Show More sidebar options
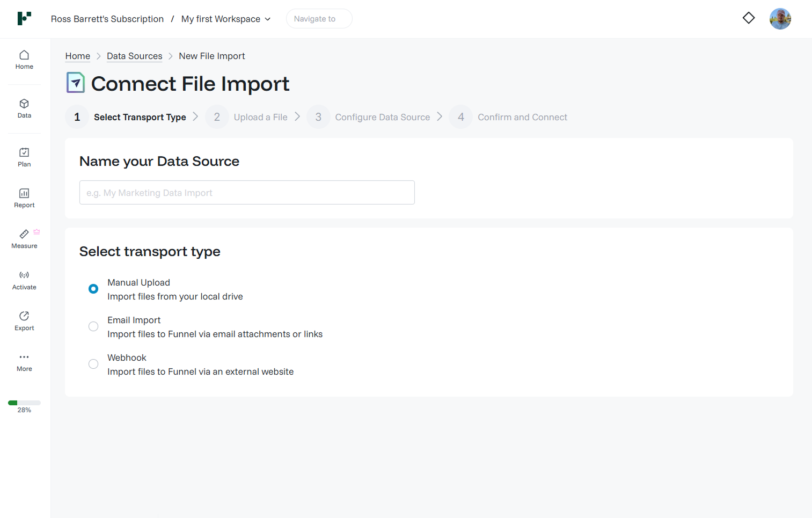The image size is (812, 518). click(x=24, y=362)
